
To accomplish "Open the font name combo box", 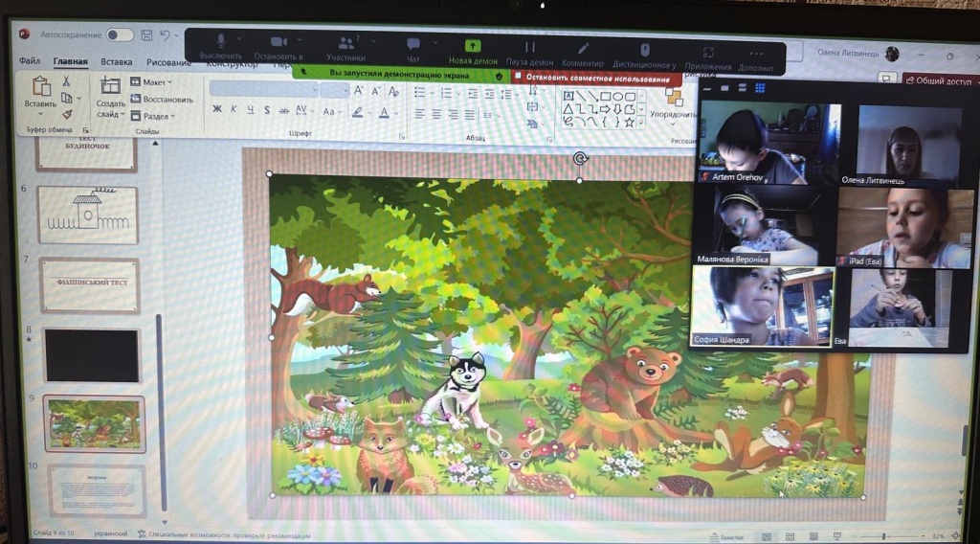I will pyautogui.click(x=263, y=90).
